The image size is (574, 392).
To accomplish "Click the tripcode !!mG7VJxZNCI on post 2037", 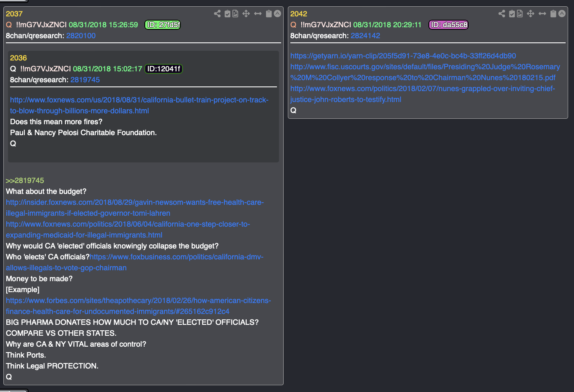I will [41, 25].
